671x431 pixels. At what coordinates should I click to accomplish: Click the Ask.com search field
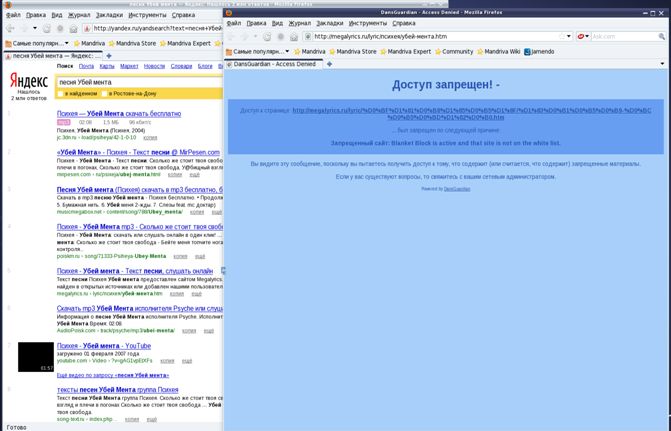pos(624,37)
